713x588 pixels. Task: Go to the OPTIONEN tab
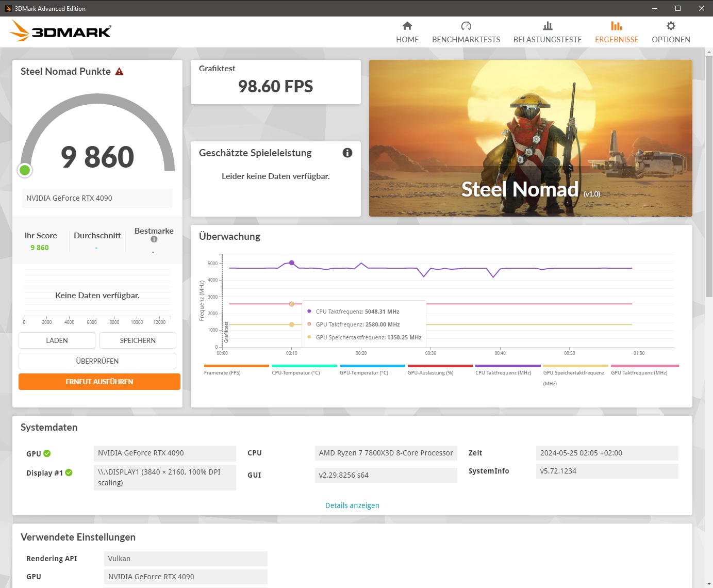coord(671,32)
